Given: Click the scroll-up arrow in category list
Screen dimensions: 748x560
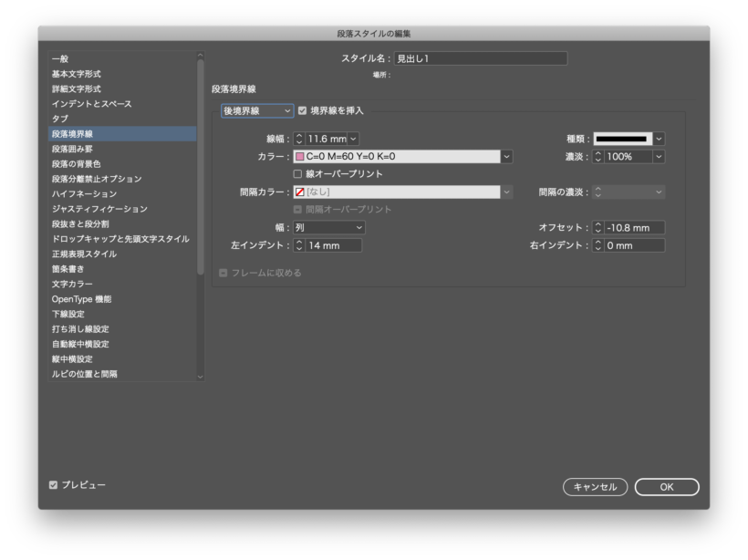Looking at the screenshot, I should pyautogui.click(x=201, y=56).
